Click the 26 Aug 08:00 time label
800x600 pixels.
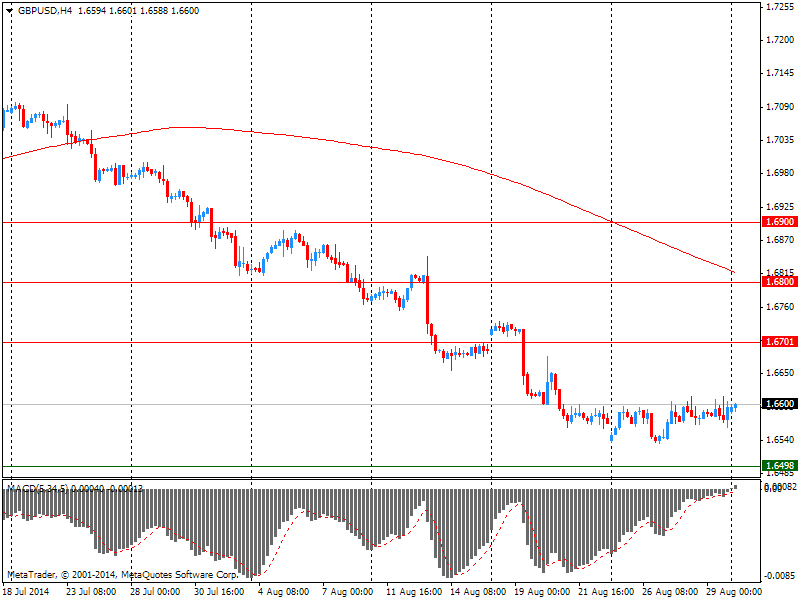coord(670,592)
